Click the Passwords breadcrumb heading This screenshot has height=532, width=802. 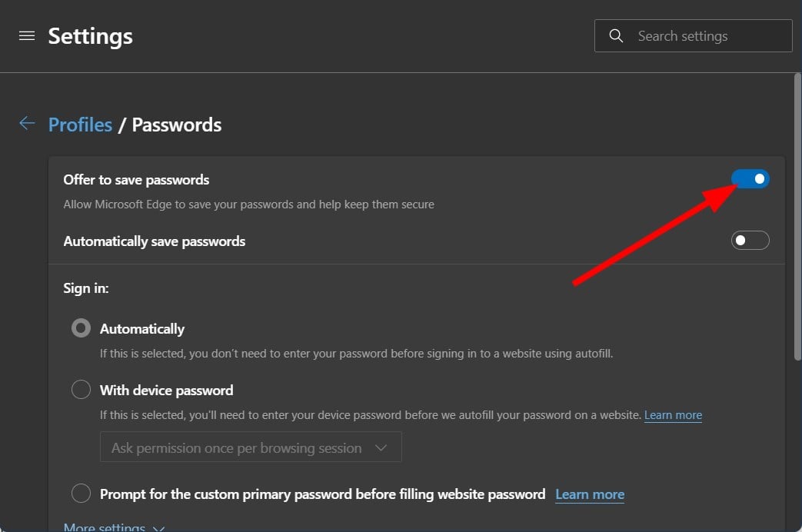pyautogui.click(x=177, y=125)
